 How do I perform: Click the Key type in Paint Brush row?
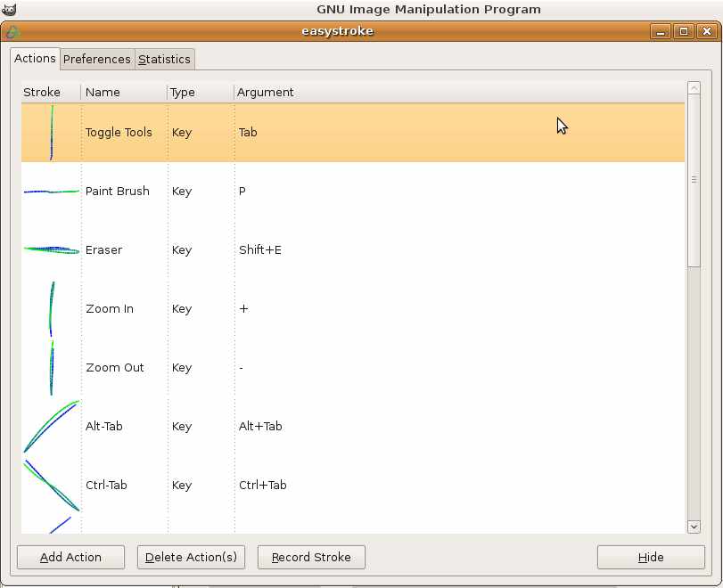182,192
